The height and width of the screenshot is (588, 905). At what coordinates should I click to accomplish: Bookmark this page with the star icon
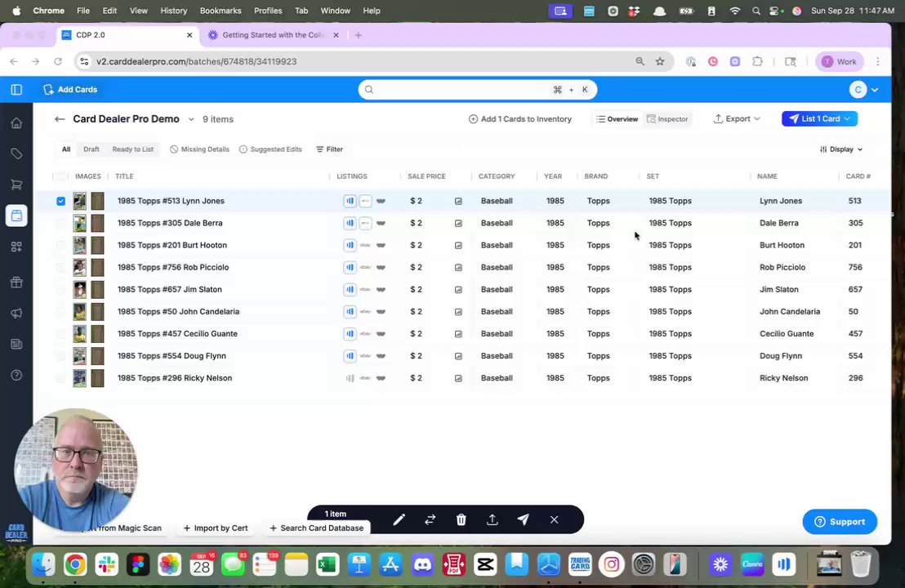(x=660, y=61)
